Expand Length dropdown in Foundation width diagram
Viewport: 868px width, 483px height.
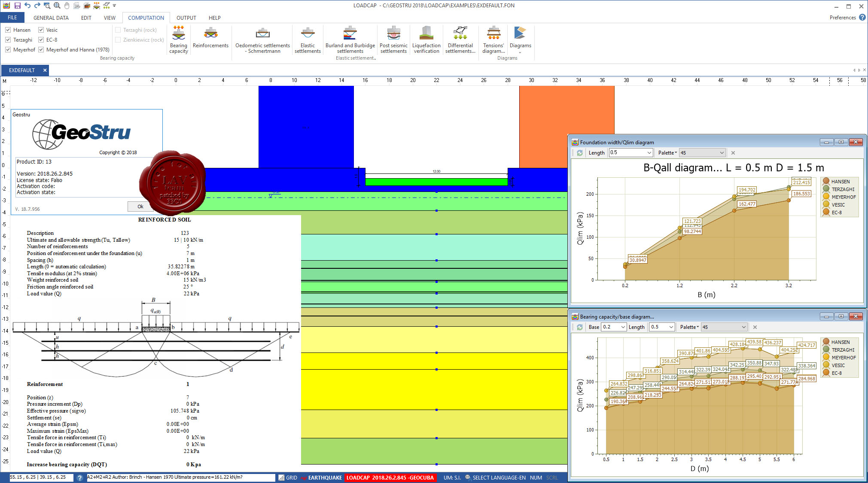click(649, 153)
